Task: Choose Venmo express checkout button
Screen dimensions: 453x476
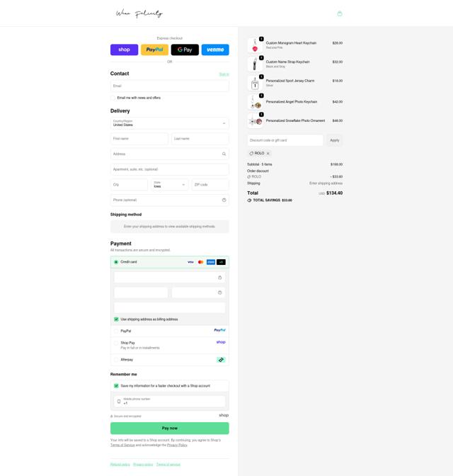Action: [x=215, y=50]
